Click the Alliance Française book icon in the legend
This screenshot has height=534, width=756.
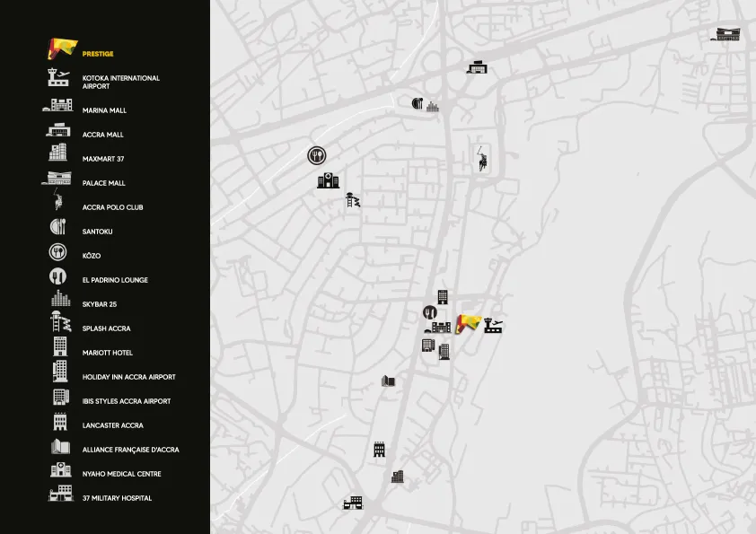61,446
